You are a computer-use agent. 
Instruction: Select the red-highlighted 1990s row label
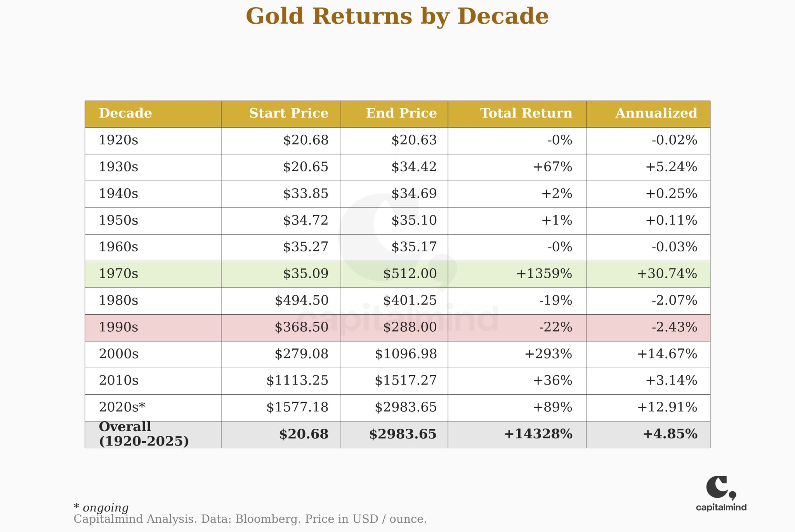(118, 327)
